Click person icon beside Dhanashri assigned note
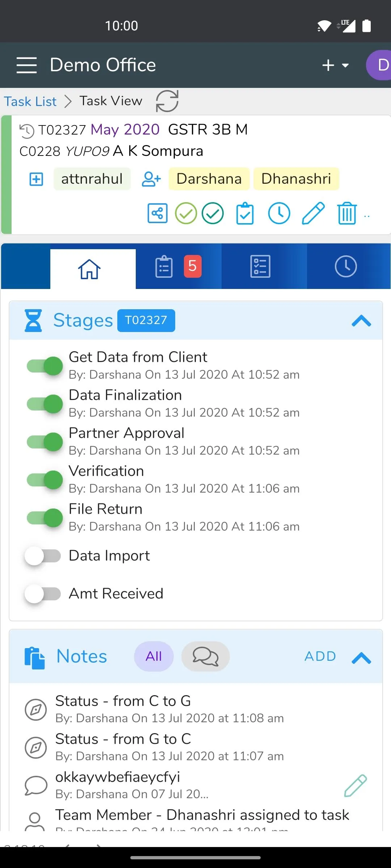391x868 pixels. click(x=35, y=821)
